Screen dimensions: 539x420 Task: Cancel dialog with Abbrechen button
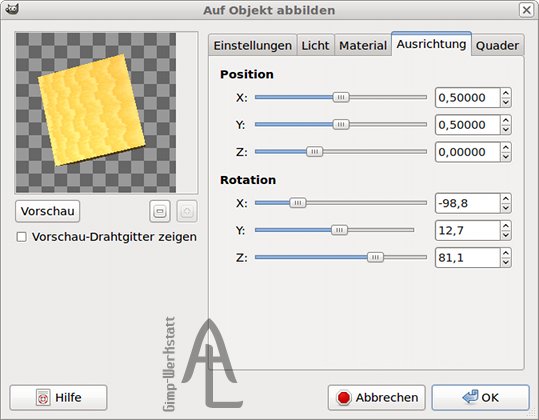pos(377,398)
